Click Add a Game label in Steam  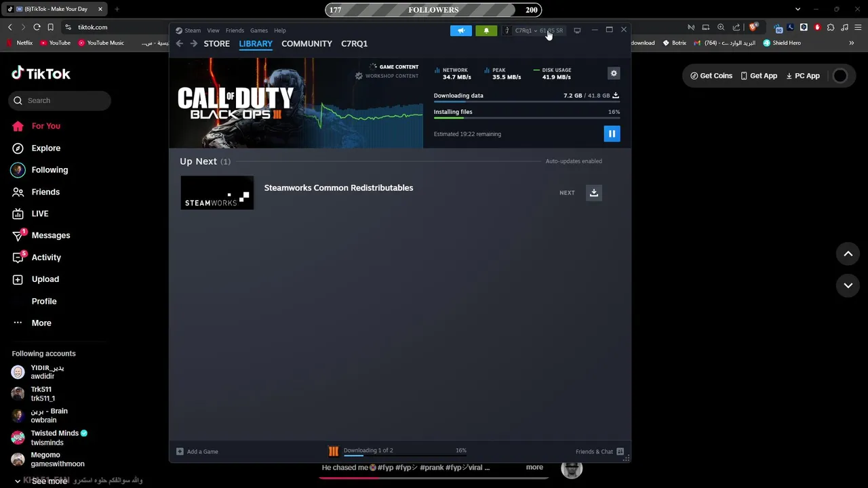pyautogui.click(x=202, y=451)
